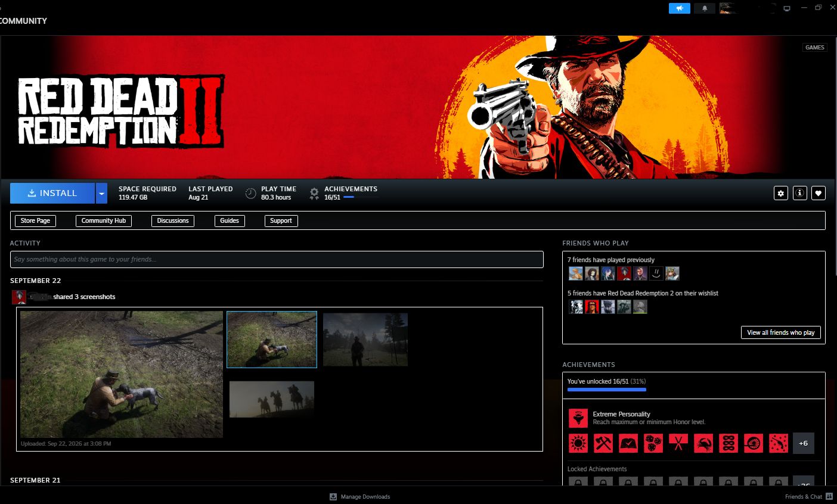Click the activity message input field
Image resolution: width=837 pixels, height=504 pixels.
(x=277, y=259)
